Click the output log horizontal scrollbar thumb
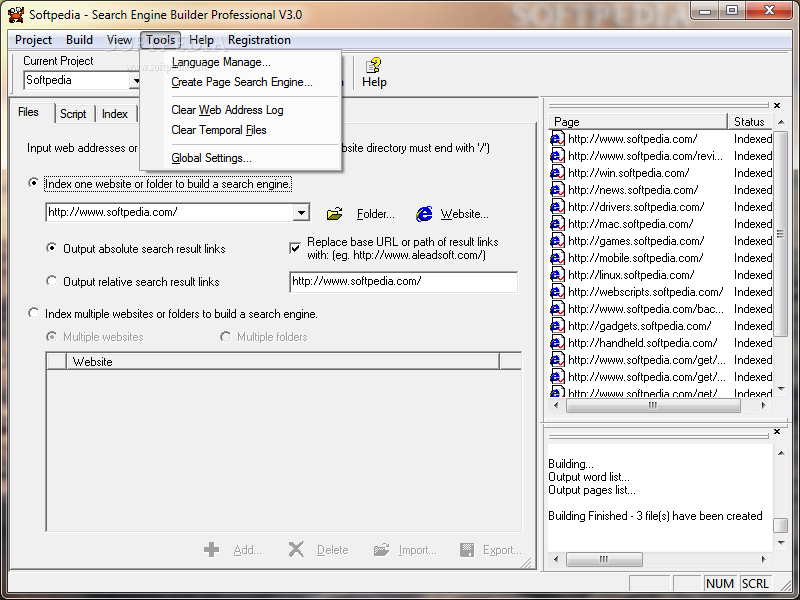This screenshot has height=600, width=800. pos(604,559)
